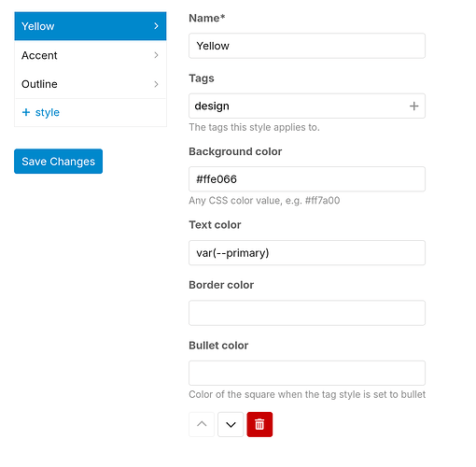
Task: Add a tag with the plus icon in Tags
Action: [x=413, y=106]
